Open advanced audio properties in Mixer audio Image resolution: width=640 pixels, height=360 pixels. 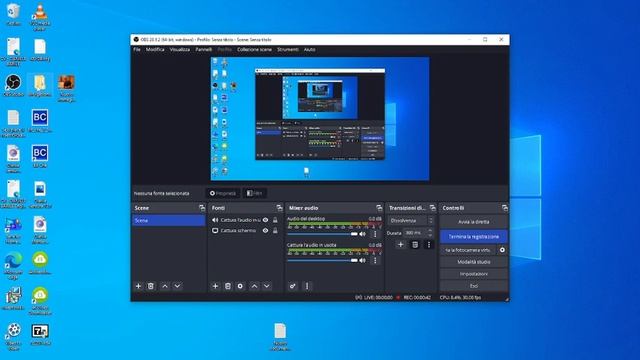pyautogui.click(x=293, y=286)
